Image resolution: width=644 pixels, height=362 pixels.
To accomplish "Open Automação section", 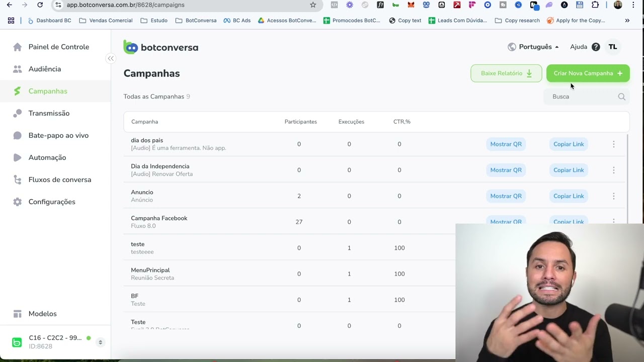I will (x=47, y=157).
